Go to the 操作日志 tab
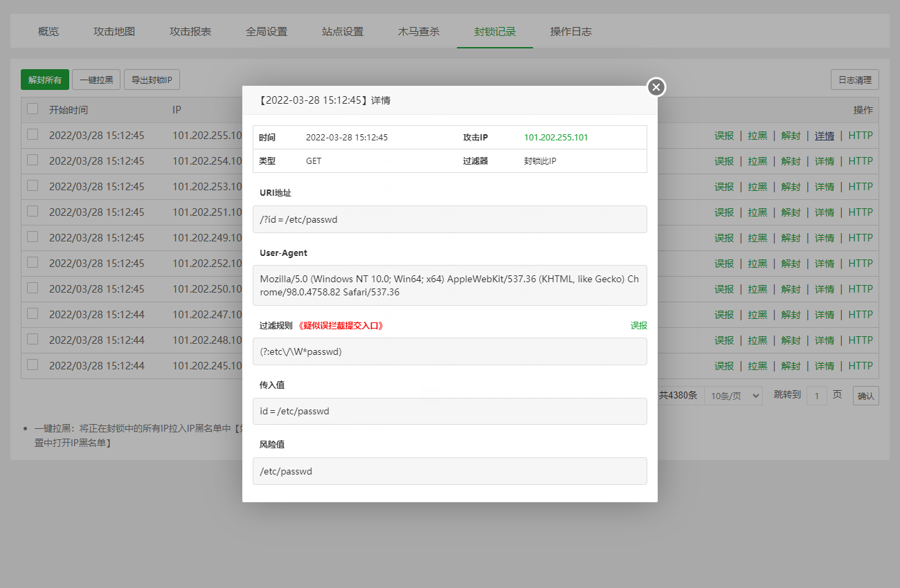900x588 pixels. tap(570, 31)
